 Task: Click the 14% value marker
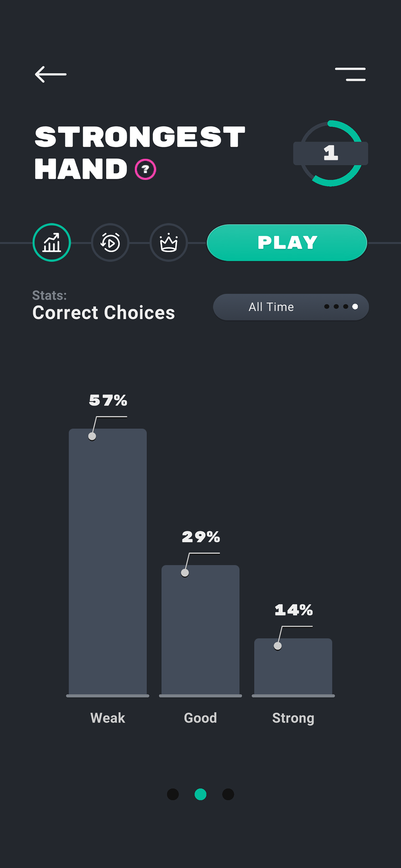pyautogui.click(x=278, y=646)
